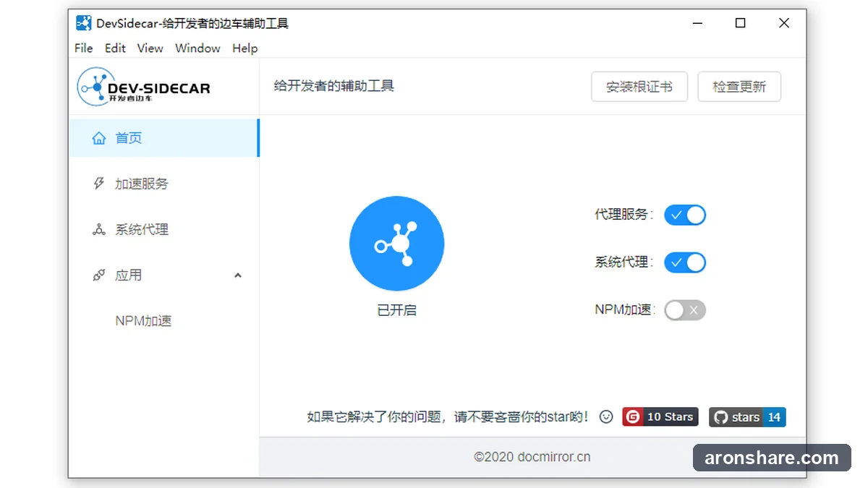Close the DevSidecar window
This screenshot has height=488, width=868.
click(x=784, y=23)
